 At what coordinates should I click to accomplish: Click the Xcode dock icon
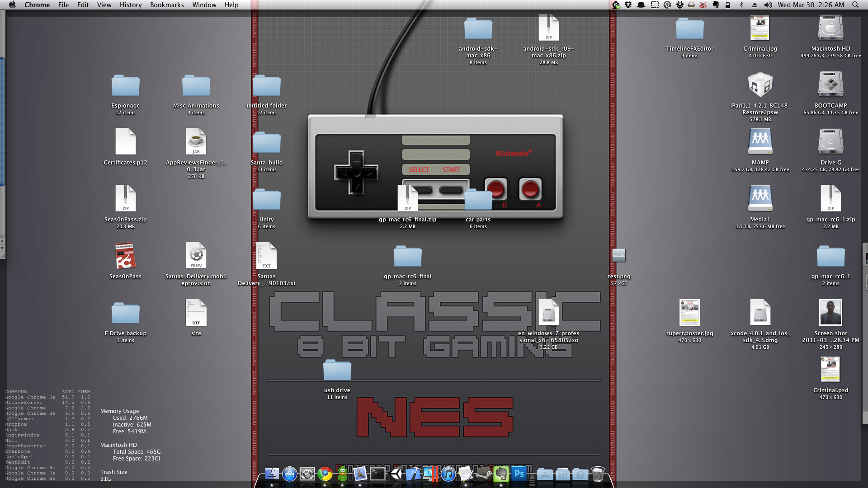tap(413, 474)
